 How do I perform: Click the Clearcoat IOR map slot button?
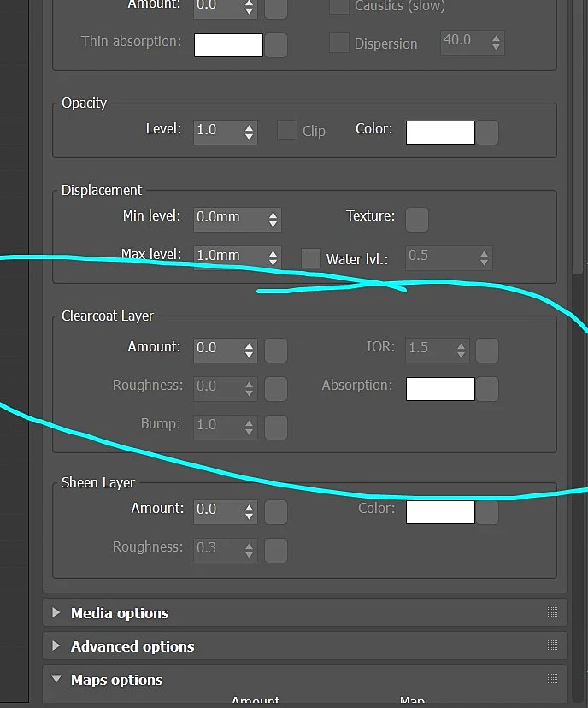tap(487, 351)
